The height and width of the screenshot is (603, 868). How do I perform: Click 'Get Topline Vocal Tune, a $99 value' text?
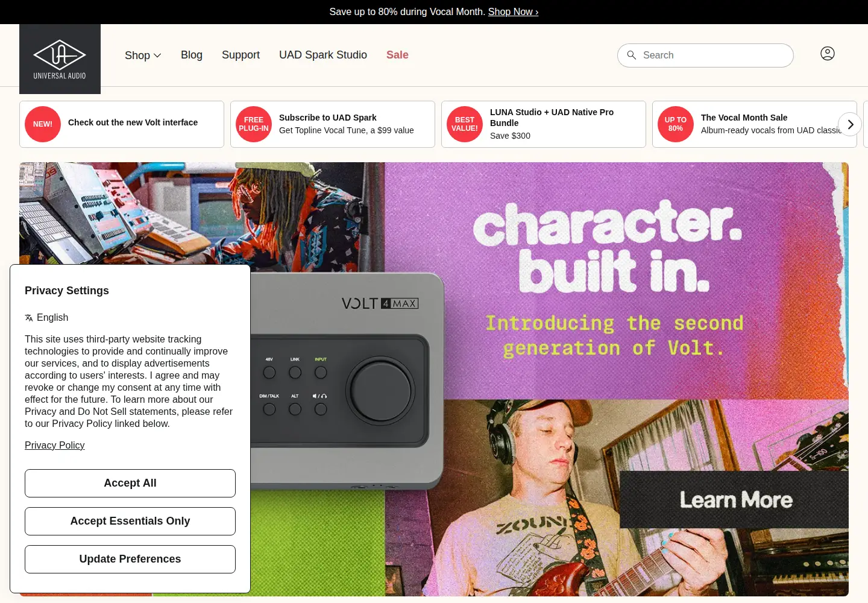(347, 130)
